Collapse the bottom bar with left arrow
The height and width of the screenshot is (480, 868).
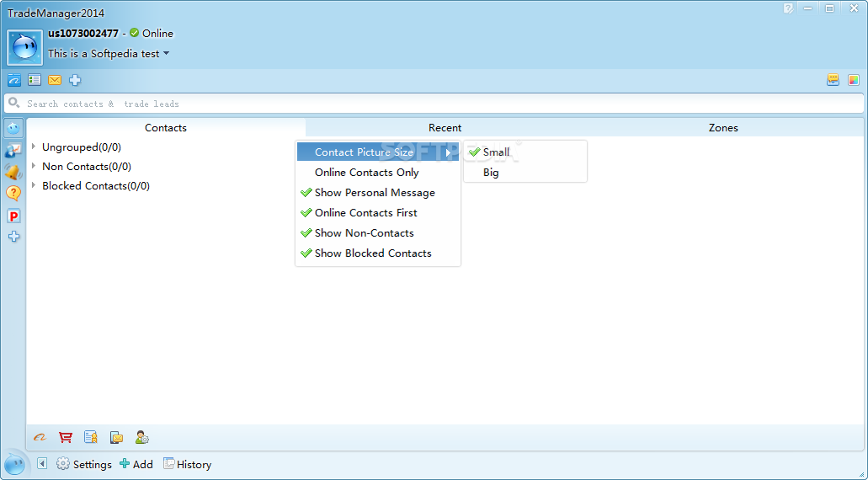point(42,463)
